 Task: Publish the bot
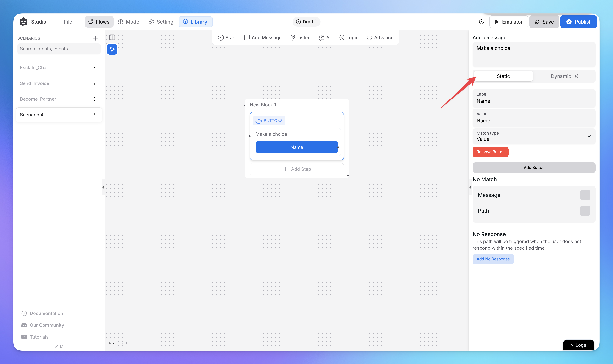(x=579, y=22)
